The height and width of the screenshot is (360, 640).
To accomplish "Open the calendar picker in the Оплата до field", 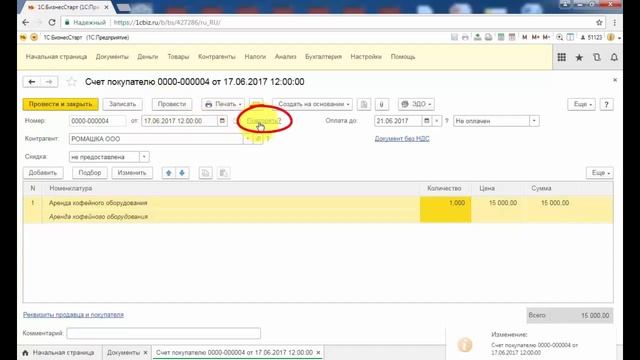I will click(x=426, y=121).
